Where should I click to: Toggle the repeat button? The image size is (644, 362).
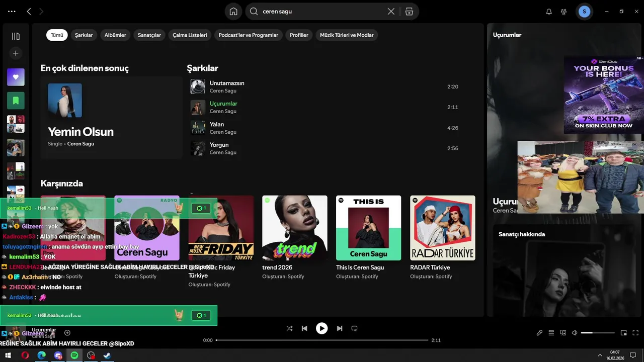click(354, 328)
